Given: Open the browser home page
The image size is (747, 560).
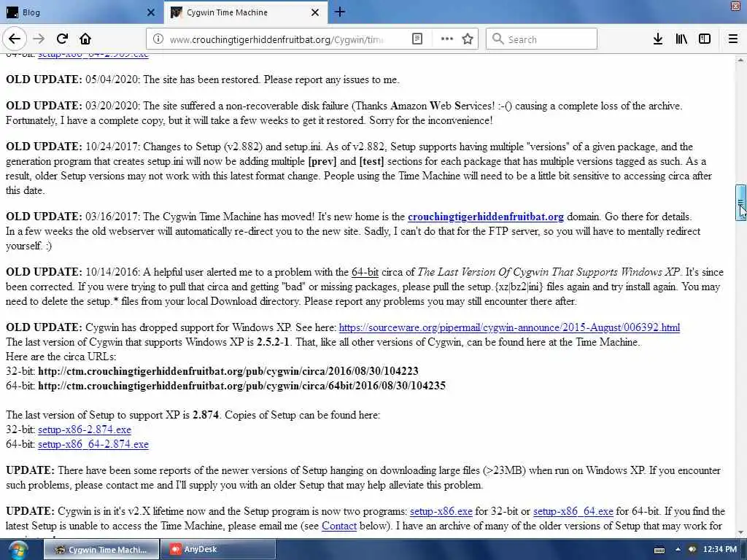Looking at the screenshot, I should coord(85,39).
